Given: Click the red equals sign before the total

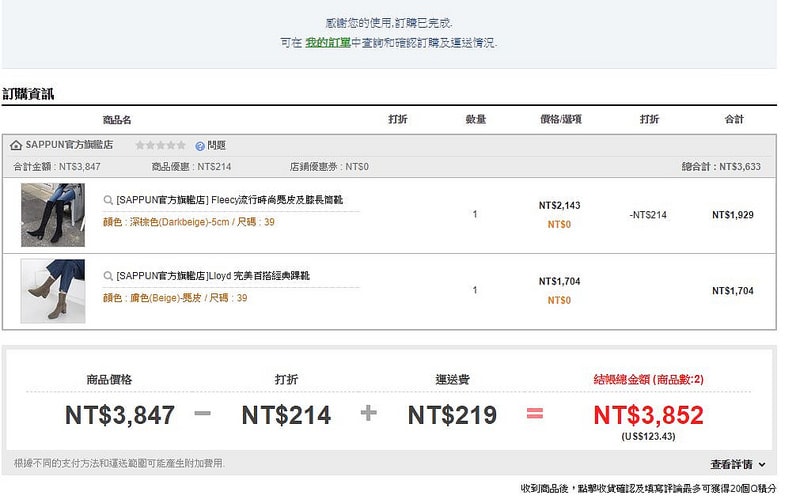Looking at the screenshot, I should click(x=534, y=413).
